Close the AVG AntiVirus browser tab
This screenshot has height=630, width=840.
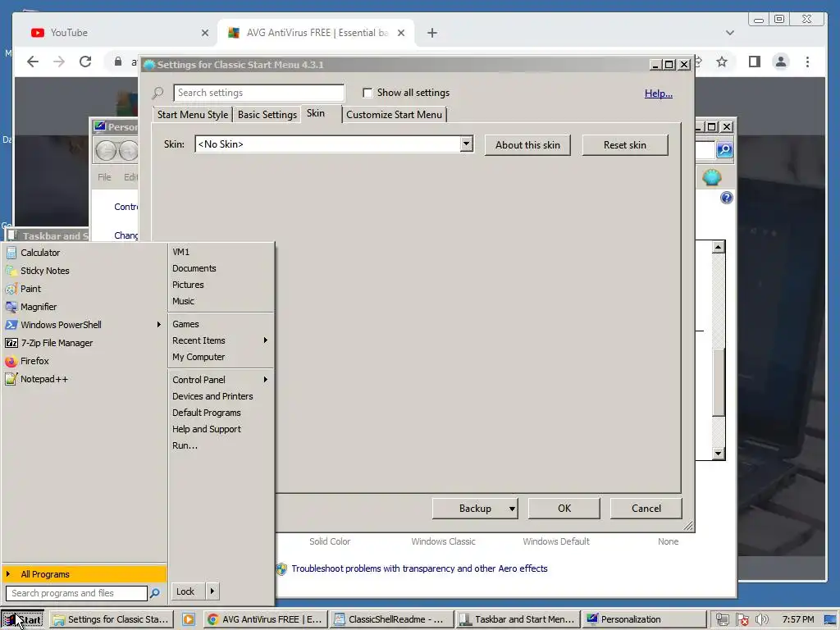coord(401,33)
